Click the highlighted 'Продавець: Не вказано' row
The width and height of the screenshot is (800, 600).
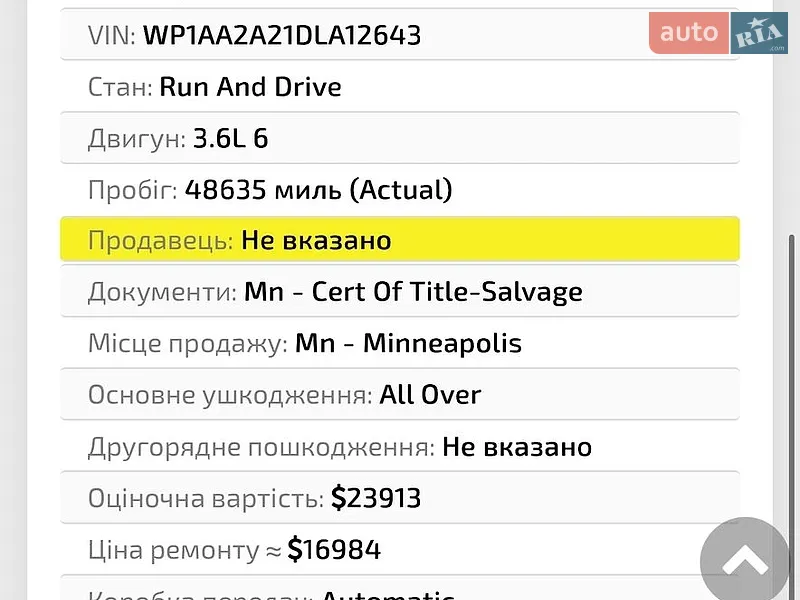(400, 239)
